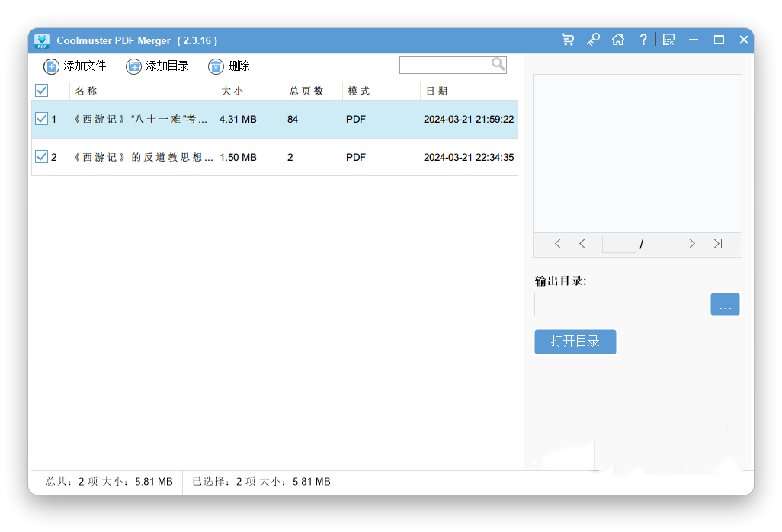
Task: Click the 添加文件 add file button
Action: pyautogui.click(x=75, y=66)
